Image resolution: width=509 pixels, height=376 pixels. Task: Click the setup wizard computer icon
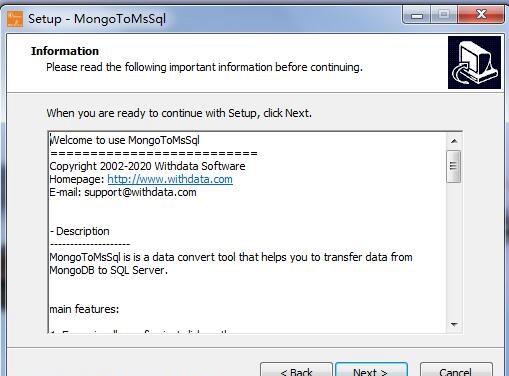(474, 63)
